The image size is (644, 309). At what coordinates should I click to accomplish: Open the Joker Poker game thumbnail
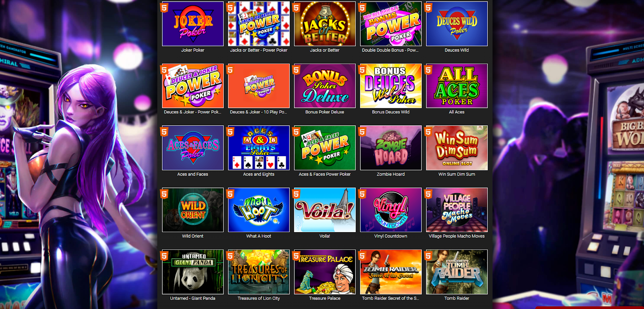click(x=193, y=24)
